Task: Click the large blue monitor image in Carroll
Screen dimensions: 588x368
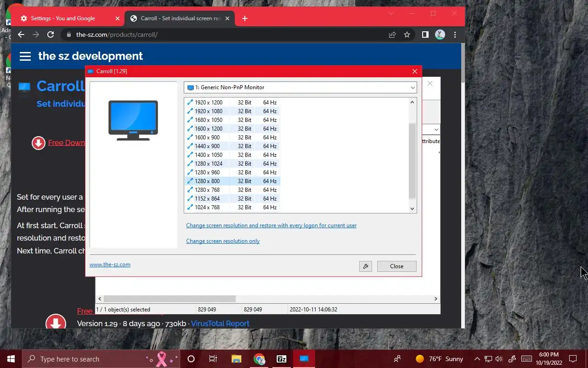Action: (133, 120)
